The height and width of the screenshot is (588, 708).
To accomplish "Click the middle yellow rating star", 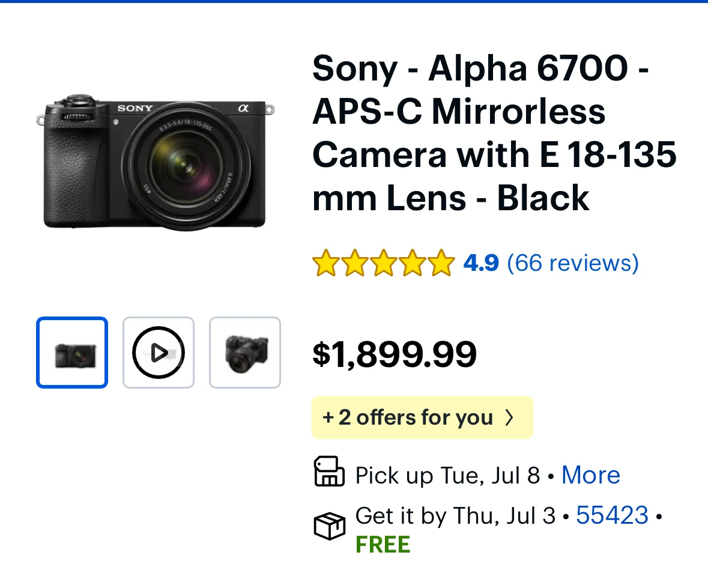I will point(383,264).
